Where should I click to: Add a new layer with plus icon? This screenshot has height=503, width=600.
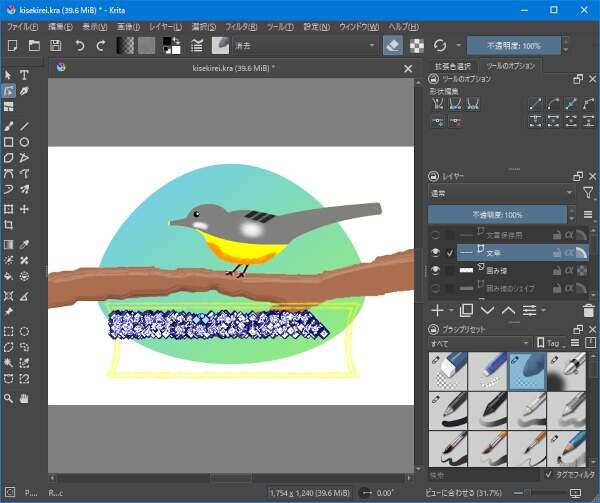pyautogui.click(x=437, y=311)
